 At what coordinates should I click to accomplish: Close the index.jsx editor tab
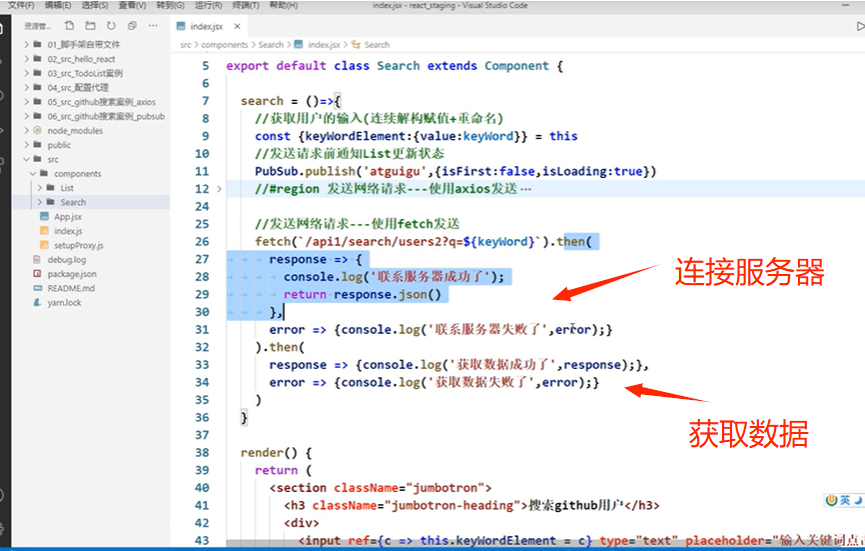tap(237, 26)
